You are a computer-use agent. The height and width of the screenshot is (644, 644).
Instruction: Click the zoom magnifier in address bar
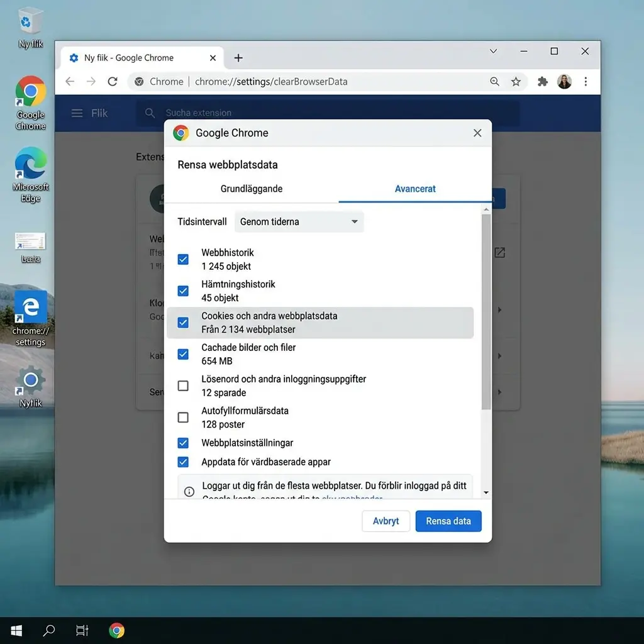(494, 81)
